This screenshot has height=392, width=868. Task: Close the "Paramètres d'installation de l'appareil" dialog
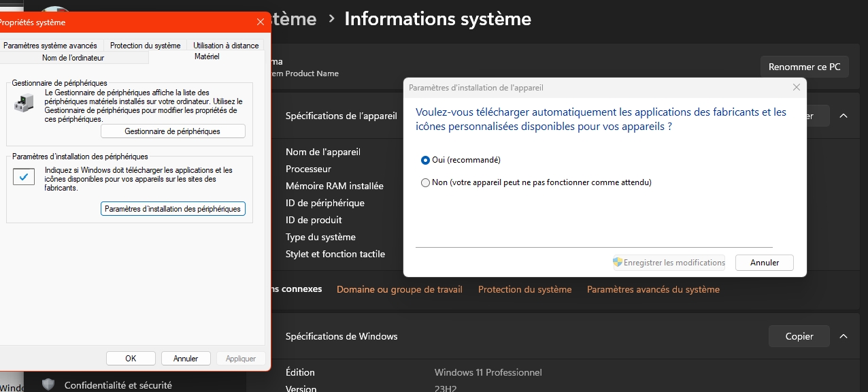tap(797, 87)
